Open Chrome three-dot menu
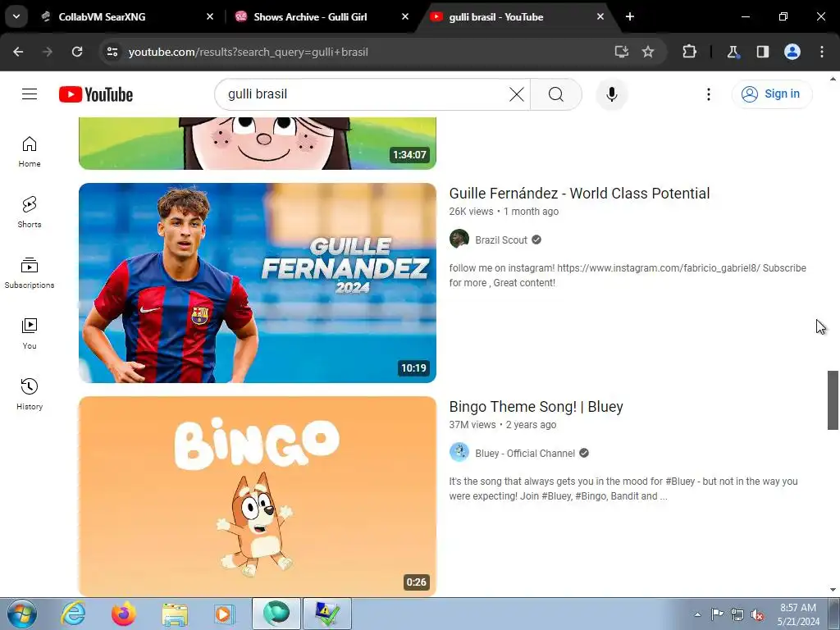 coord(822,52)
